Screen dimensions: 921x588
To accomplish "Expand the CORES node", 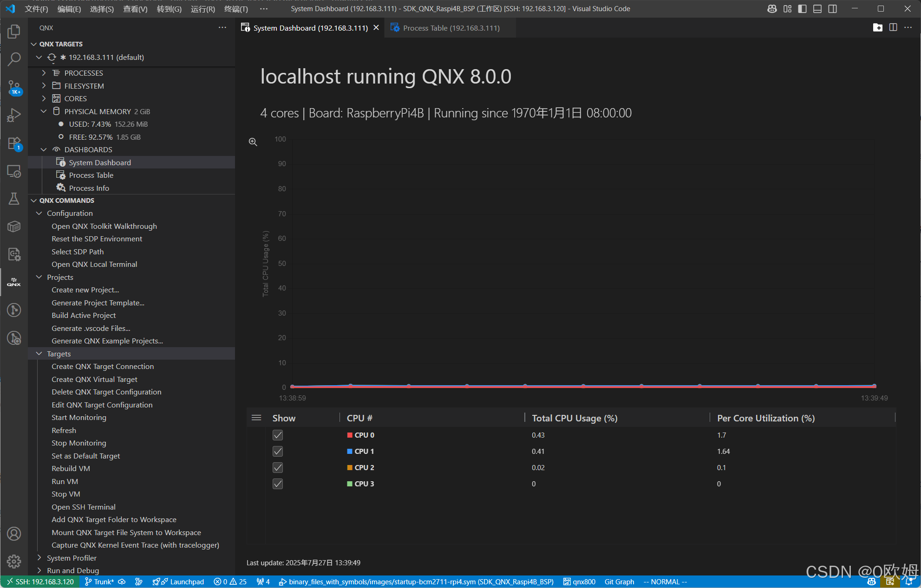I will [44, 98].
